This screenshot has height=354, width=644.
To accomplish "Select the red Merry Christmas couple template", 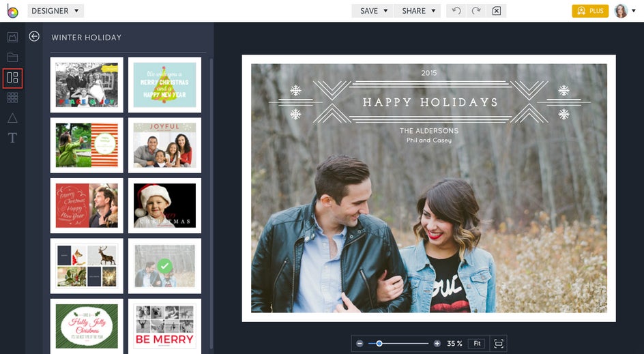I will [87, 206].
